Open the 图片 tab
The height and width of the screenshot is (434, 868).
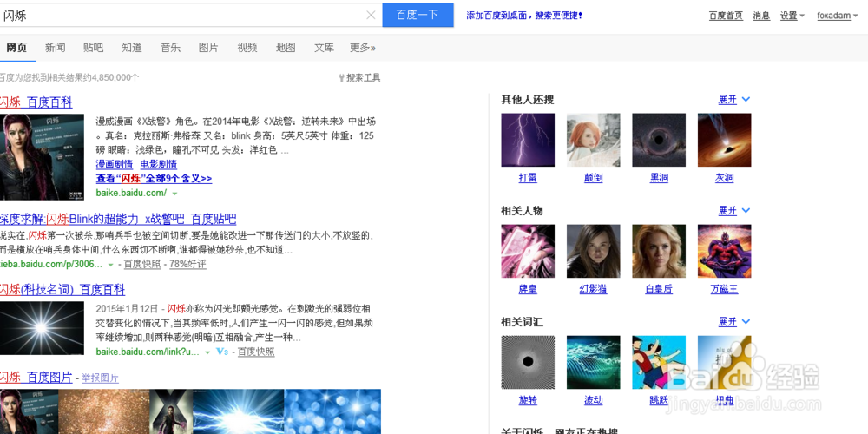point(208,48)
